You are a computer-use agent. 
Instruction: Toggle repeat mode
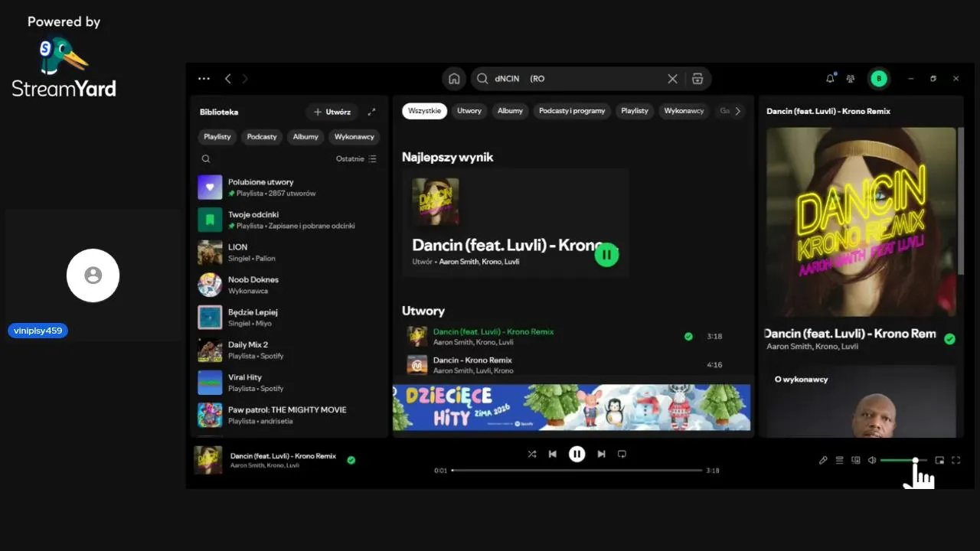(x=622, y=454)
